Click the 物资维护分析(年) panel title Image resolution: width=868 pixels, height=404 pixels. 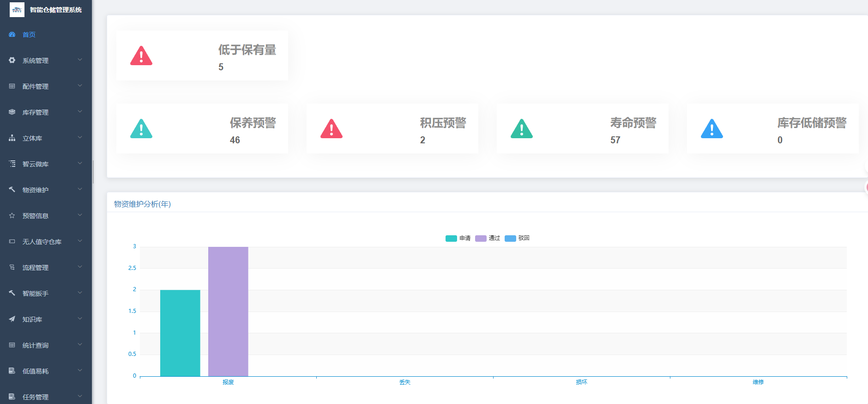142,204
